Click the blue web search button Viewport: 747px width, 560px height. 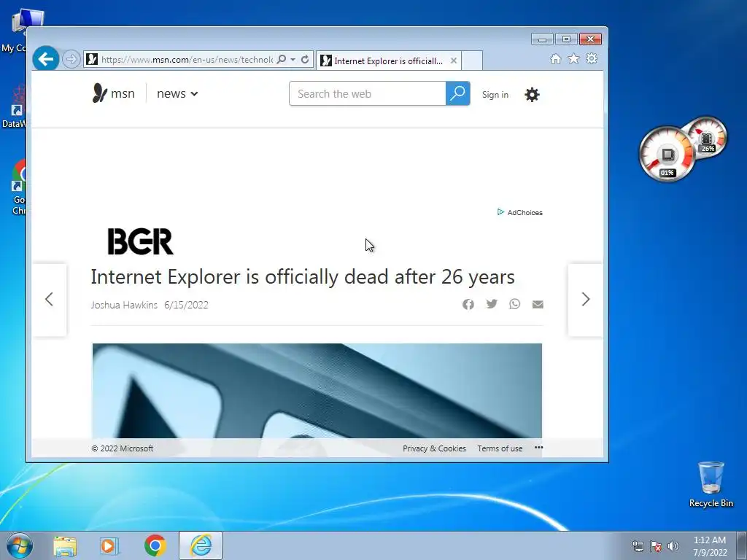pyautogui.click(x=458, y=93)
